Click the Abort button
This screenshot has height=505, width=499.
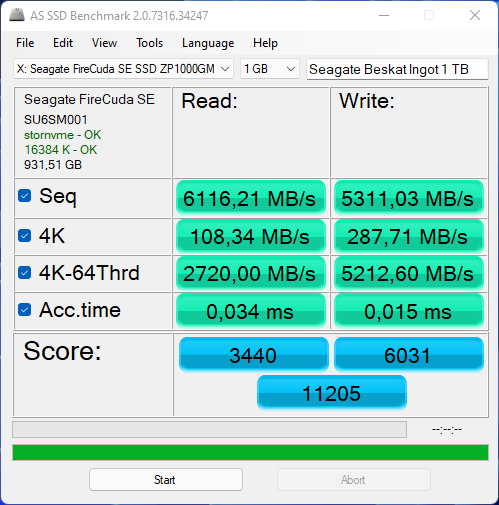[x=354, y=480]
